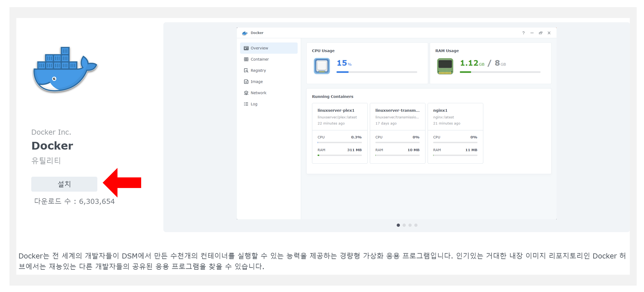The height and width of the screenshot is (292, 644).
Task: Click the linuxserver/transmissio... image name
Action: tap(397, 117)
